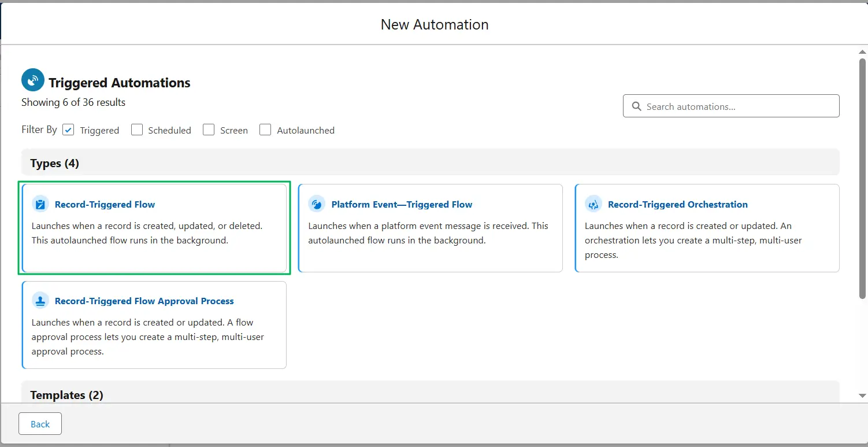
Task: Click the Back button
Action: coord(39,423)
